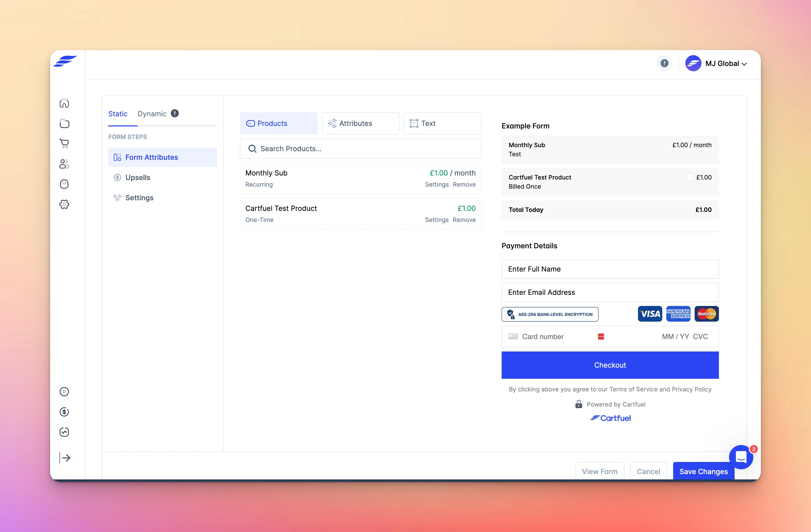Click the Example Form heading
Viewport: 811px width, 532px height.
point(525,126)
